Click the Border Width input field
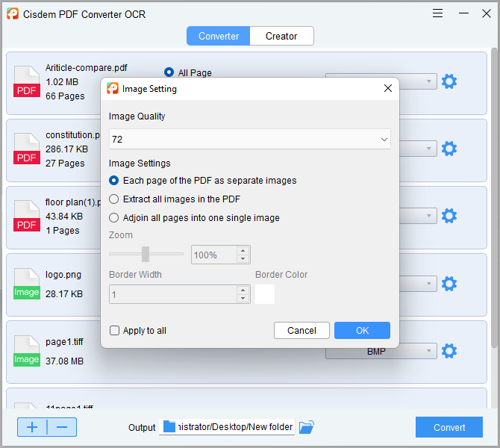The image size is (500, 448). 173,294
